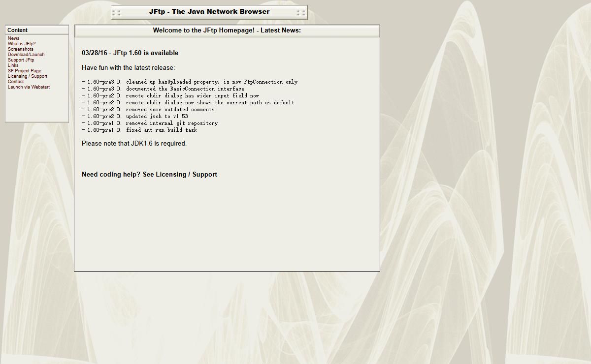Select changelog line about current path as default
The height and width of the screenshot is (364, 591).
pyautogui.click(x=188, y=103)
